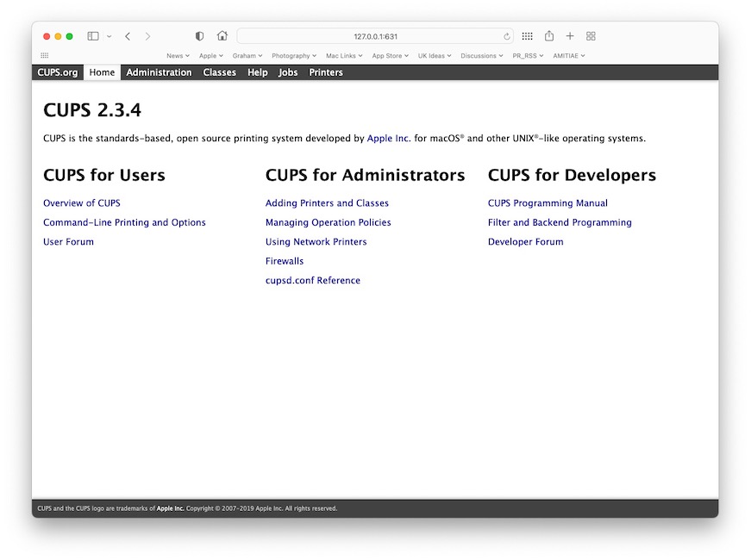Open the Printers tab
The width and height of the screenshot is (751, 560).
coord(326,72)
